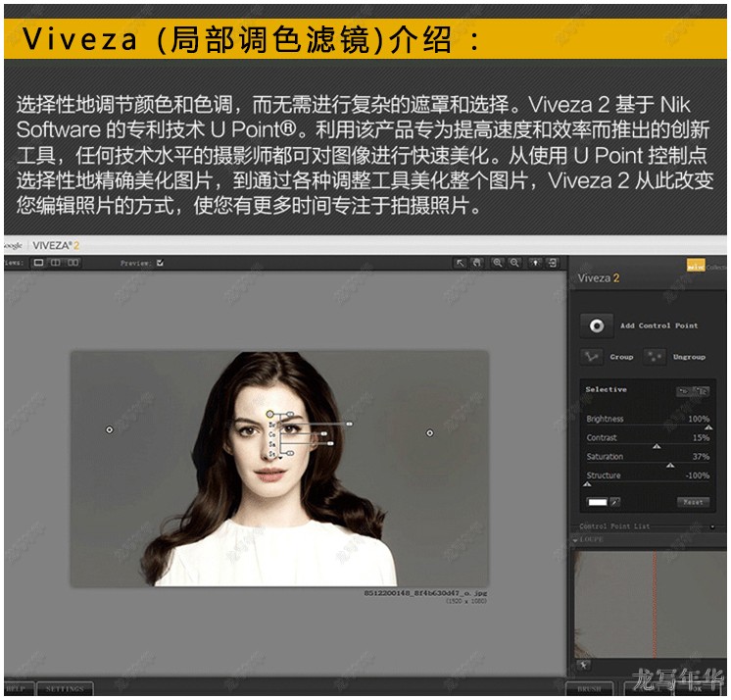
Task: Open the HELP button
Action: pyautogui.click(x=19, y=689)
